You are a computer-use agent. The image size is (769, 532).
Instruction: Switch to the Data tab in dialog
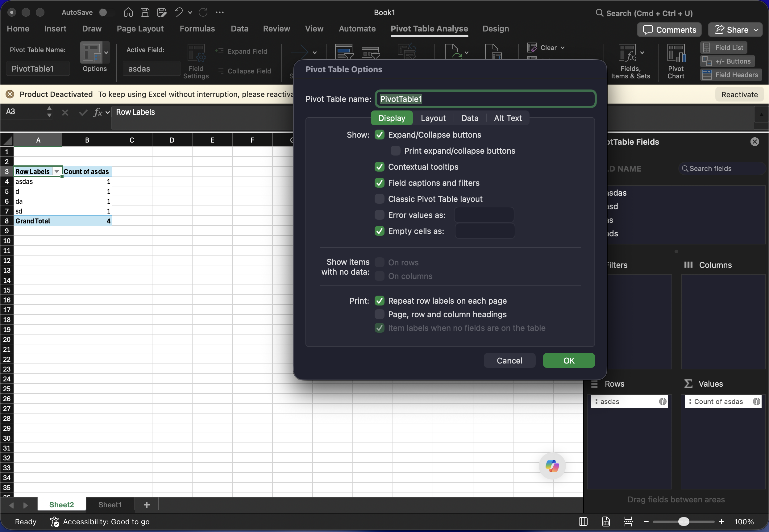470,118
